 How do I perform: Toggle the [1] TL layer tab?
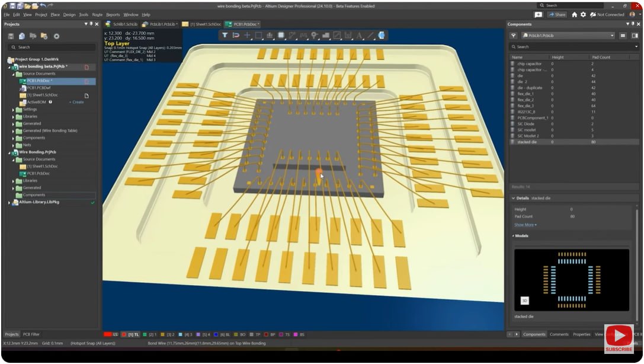[130, 335]
